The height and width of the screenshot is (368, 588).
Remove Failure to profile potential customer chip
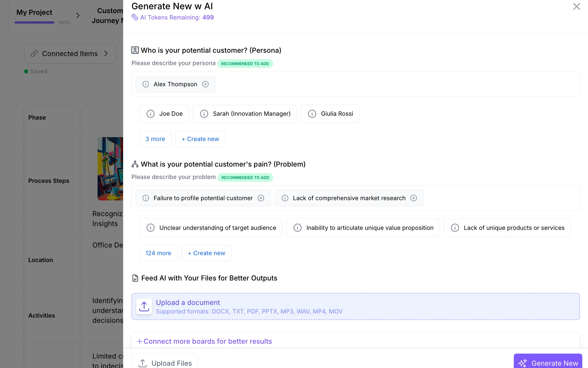tap(261, 198)
